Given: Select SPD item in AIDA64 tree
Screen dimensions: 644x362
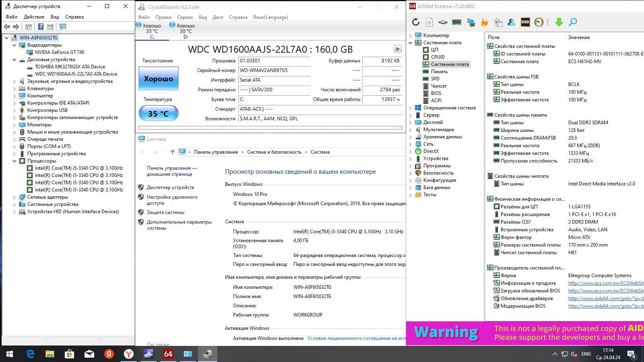Looking at the screenshot, I should (x=435, y=79).
